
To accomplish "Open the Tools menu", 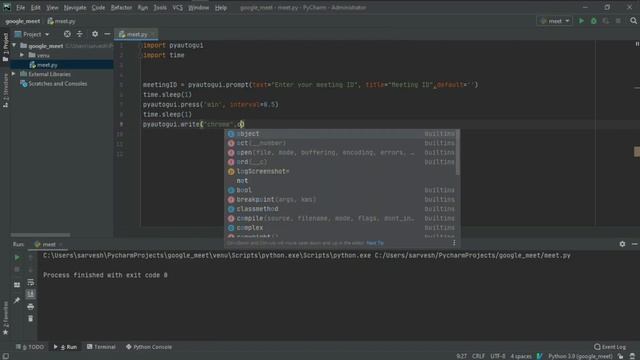I will tap(160, 7).
